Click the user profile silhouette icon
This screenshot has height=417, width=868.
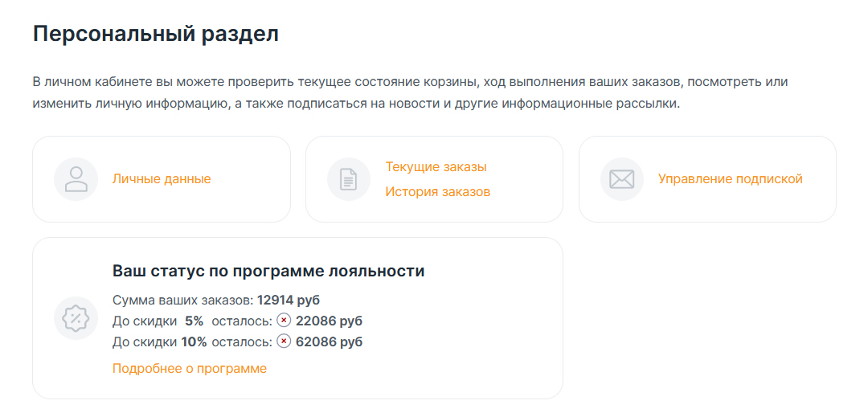click(76, 179)
